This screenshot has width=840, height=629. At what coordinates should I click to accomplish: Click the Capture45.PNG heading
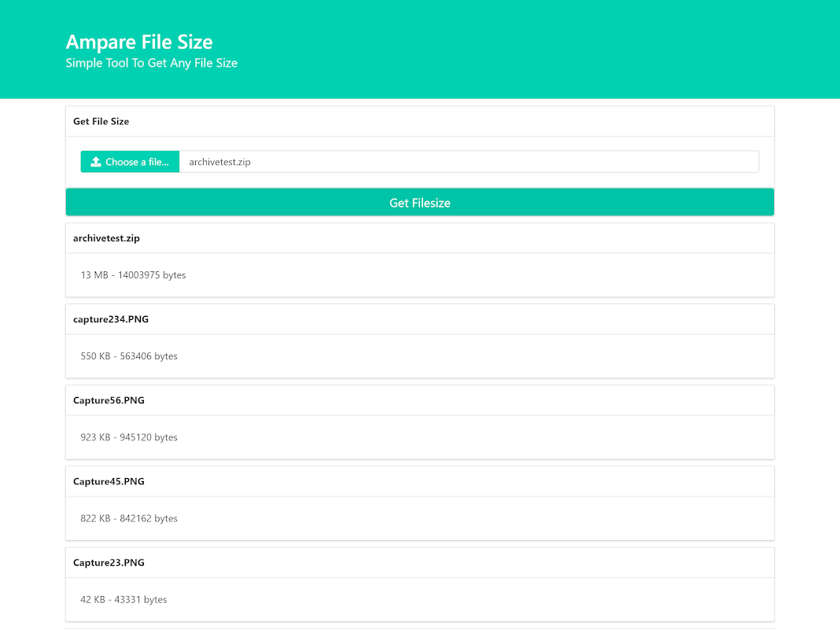click(x=109, y=482)
